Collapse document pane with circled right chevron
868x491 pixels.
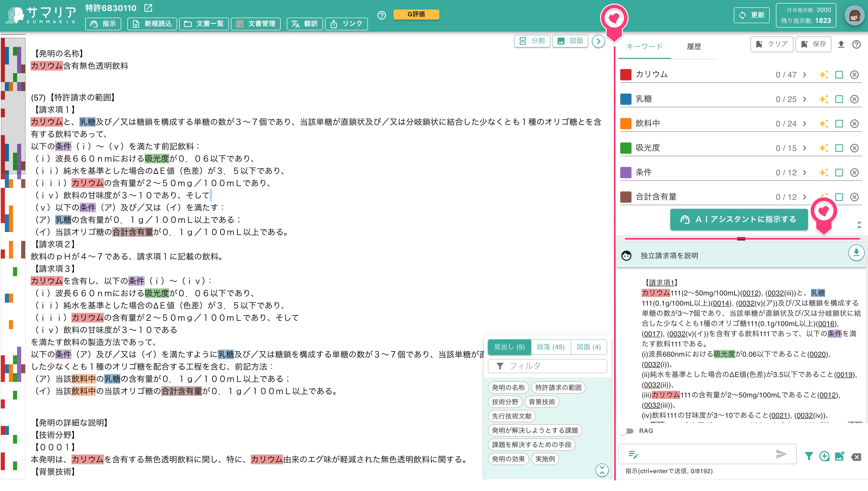point(598,42)
